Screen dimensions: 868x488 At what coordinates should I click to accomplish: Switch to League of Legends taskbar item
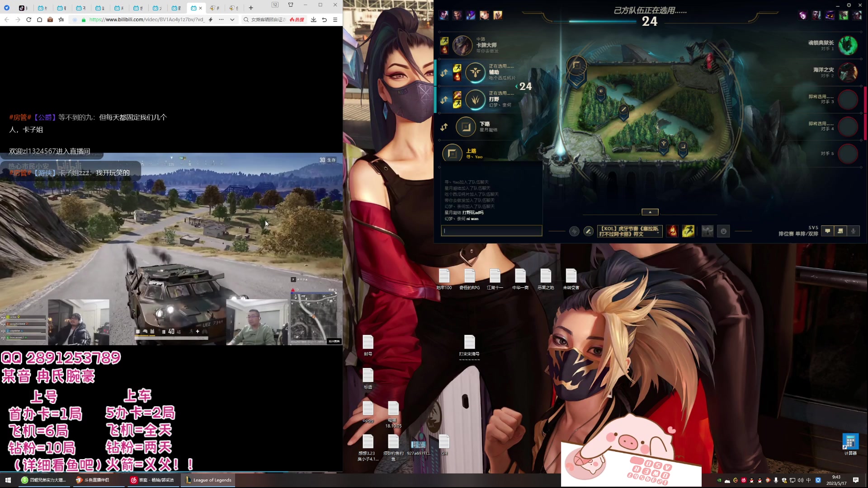coord(208,480)
